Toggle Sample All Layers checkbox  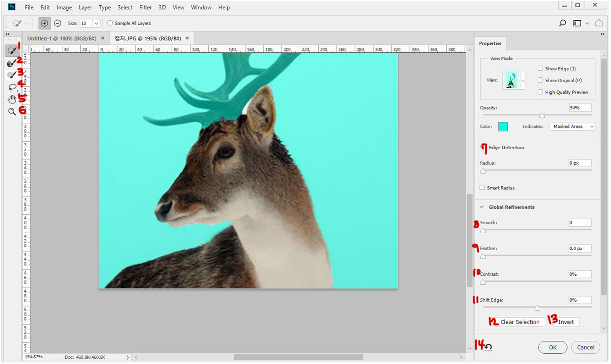coord(110,23)
